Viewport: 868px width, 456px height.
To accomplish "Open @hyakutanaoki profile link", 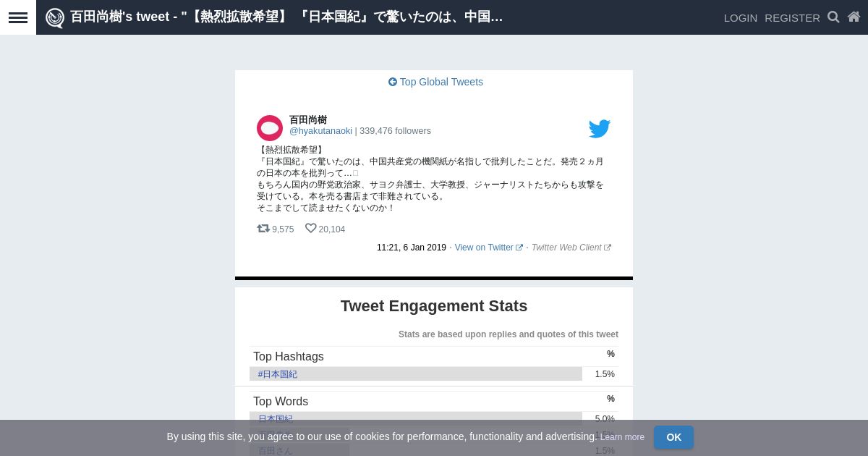I will point(320,131).
